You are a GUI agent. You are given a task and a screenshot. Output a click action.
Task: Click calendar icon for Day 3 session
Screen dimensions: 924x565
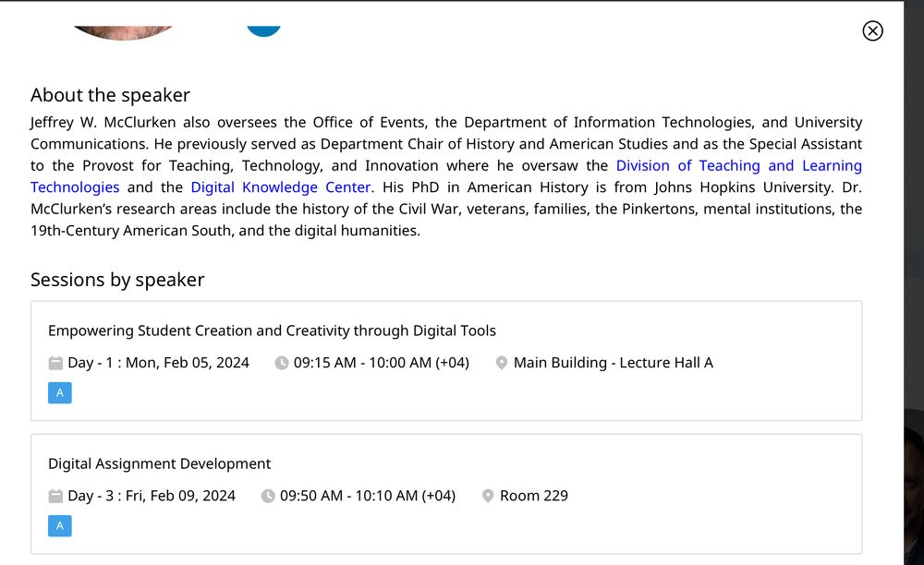coord(55,496)
